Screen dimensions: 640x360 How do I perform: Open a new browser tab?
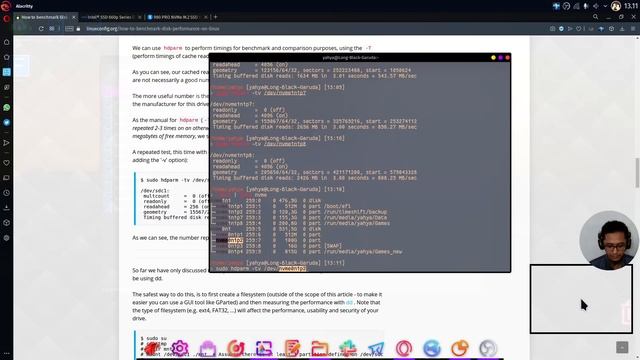[x=216, y=17]
